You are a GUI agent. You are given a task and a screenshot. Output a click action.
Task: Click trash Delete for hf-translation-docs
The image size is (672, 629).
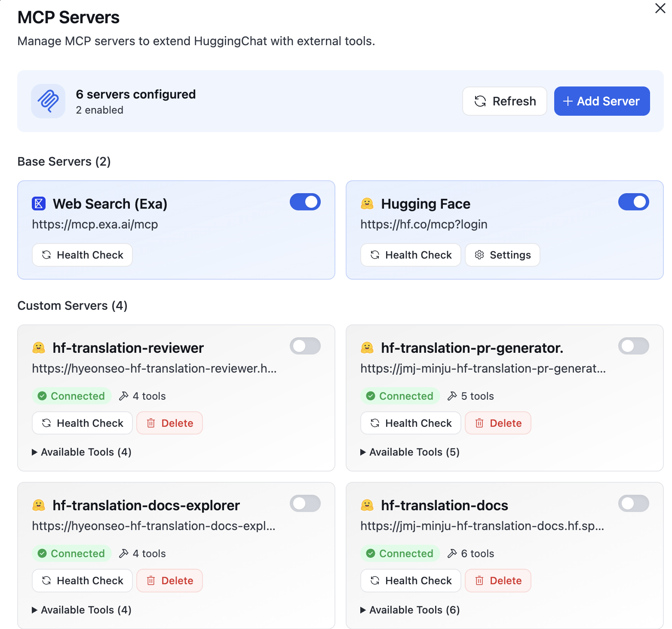[498, 581]
